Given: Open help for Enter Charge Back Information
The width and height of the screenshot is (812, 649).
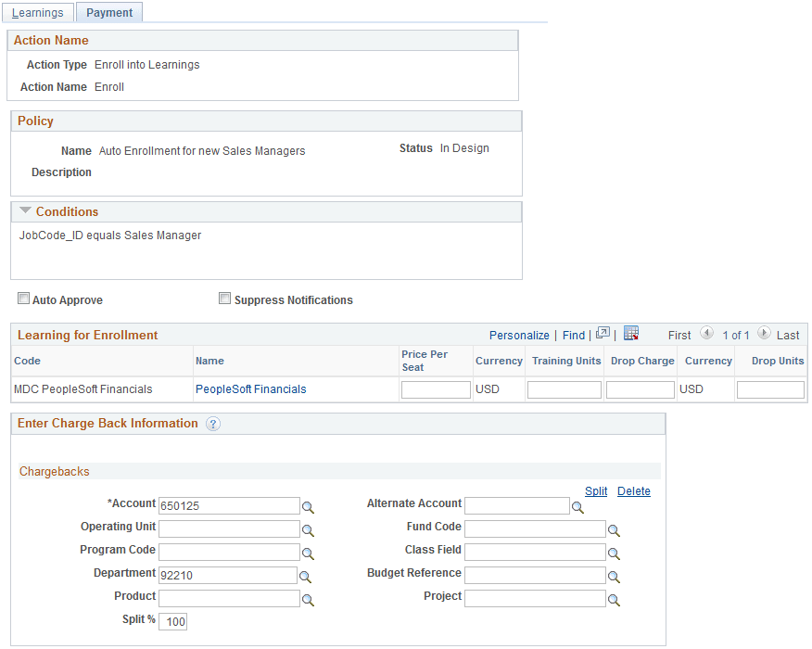Looking at the screenshot, I should click(x=212, y=424).
